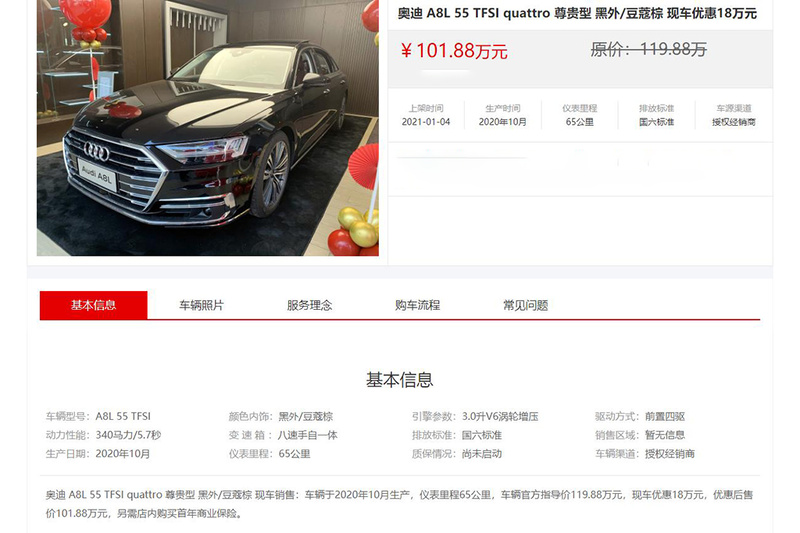Click the 车辆型号 A8L 55 TFSI field
Image resolution: width=800 pixels, height=533 pixels.
pyautogui.click(x=98, y=416)
